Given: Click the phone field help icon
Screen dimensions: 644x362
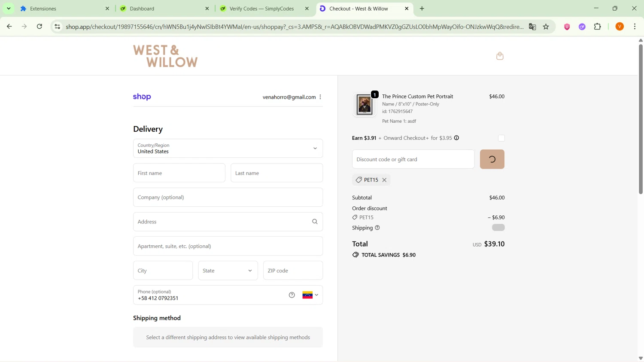Looking at the screenshot, I should pyautogui.click(x=292, y=295).
